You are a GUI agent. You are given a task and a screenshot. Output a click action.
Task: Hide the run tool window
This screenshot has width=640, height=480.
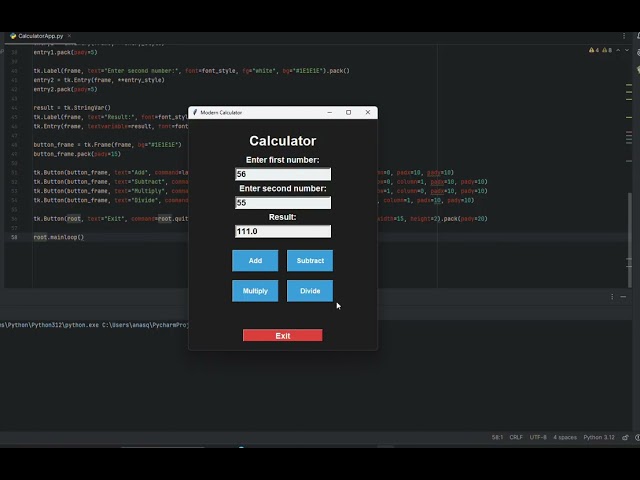coord(623,297)
